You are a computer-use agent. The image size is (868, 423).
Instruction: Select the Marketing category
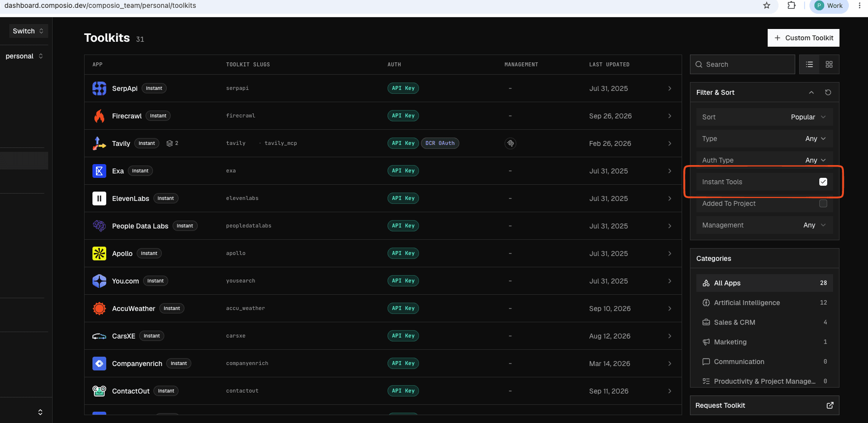(x=765, y=342)
